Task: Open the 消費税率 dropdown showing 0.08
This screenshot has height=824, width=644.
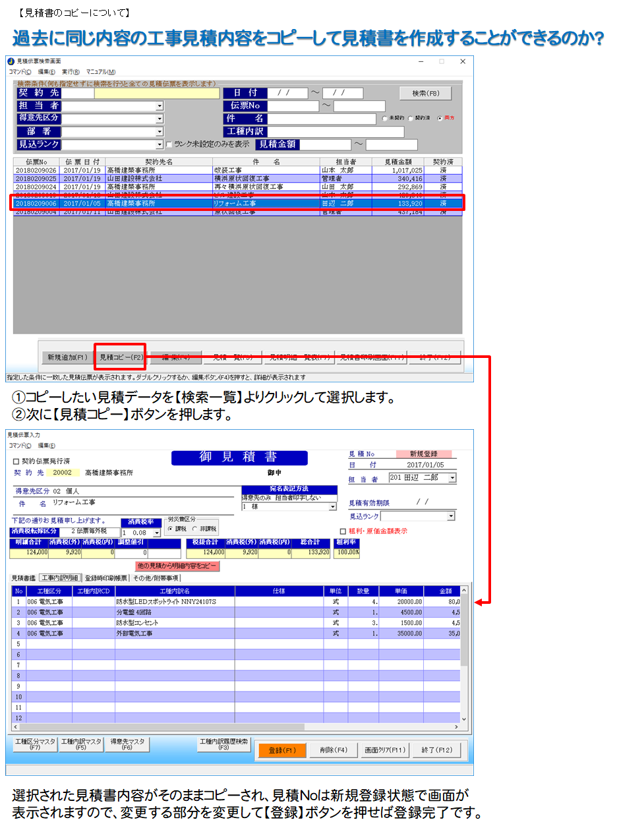Action: pos(157,533)
